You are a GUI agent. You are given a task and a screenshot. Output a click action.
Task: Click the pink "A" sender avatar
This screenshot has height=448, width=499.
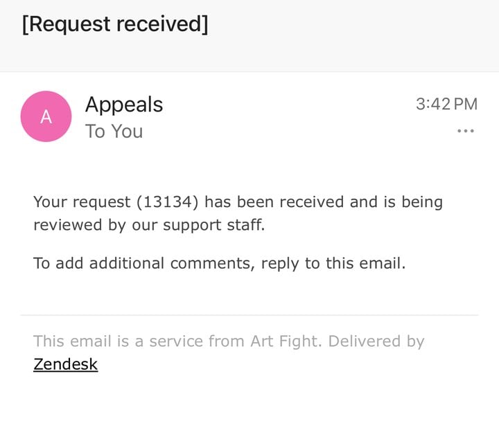46,116
